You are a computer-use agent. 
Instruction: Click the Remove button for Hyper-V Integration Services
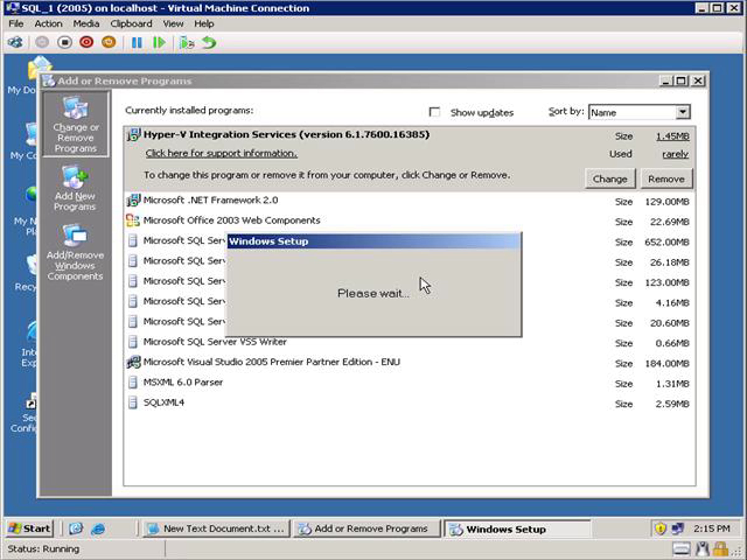(x=666, y=179)
